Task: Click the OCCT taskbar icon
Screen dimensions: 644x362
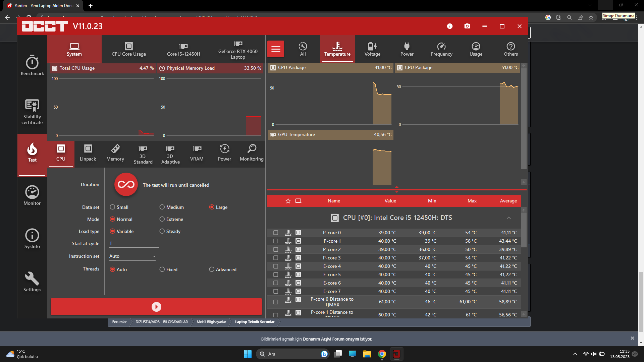Action: point(396,354)
